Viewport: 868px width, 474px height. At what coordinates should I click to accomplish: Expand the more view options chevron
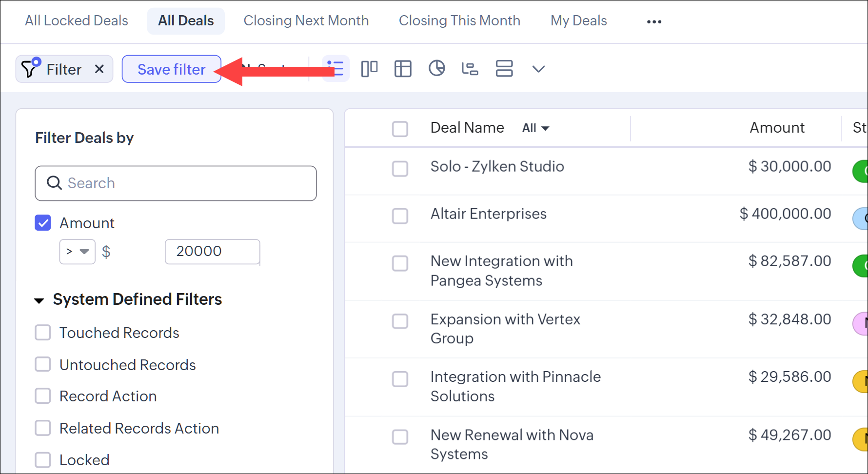pos(538,69)
